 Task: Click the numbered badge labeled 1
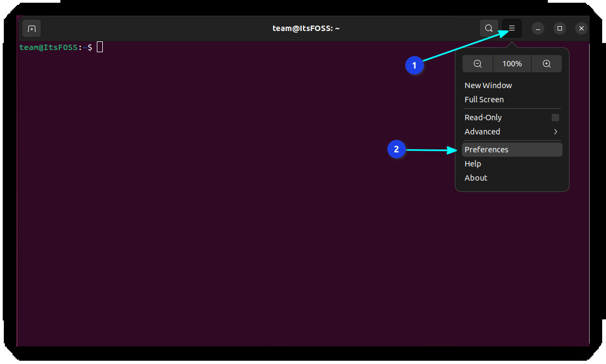(415, 65)
